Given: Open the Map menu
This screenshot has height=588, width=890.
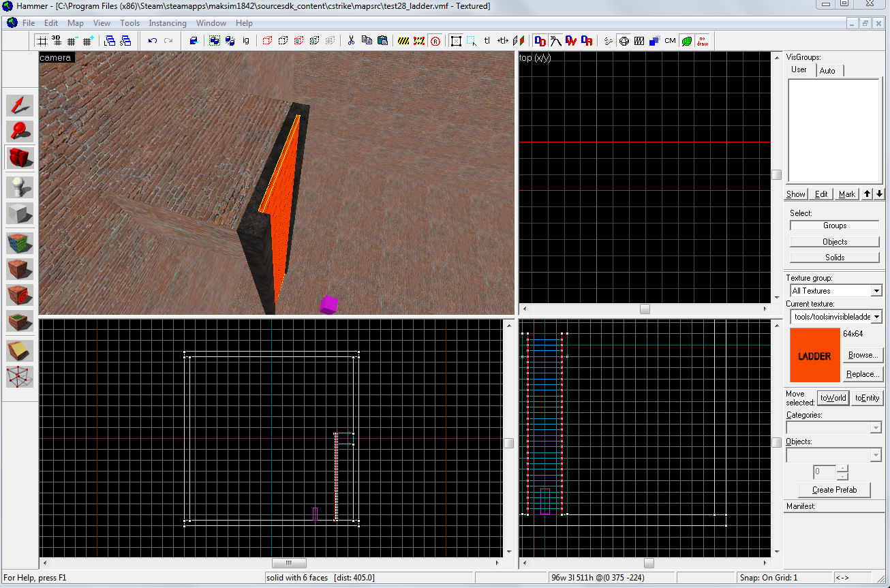Looking at the screenshot, I should click(x=76, y=23).
